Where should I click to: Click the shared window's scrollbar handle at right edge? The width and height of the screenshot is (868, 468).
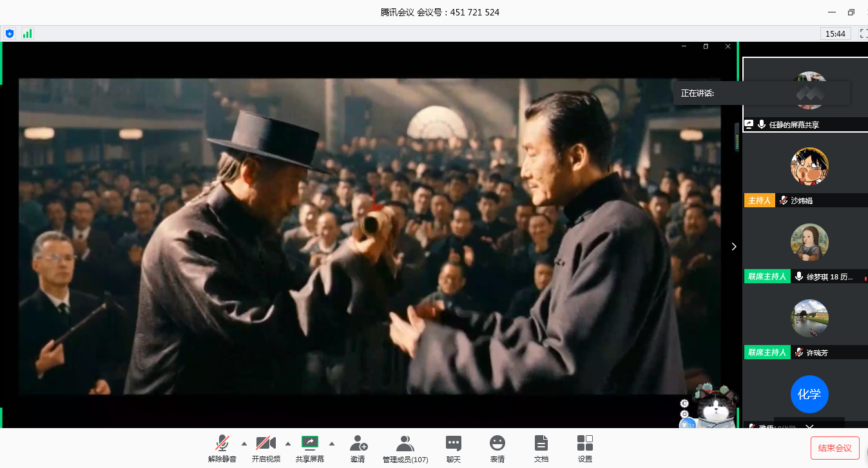[737, 137]
